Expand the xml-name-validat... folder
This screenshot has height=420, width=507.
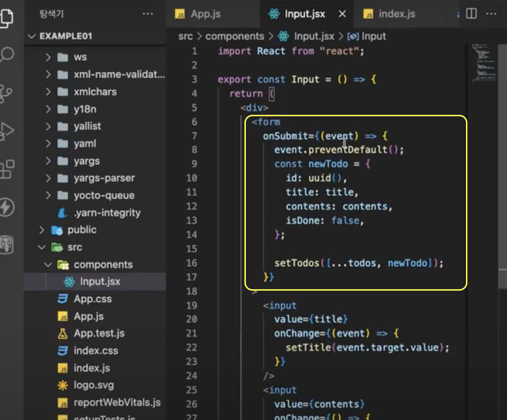click(x=48, y=74)
